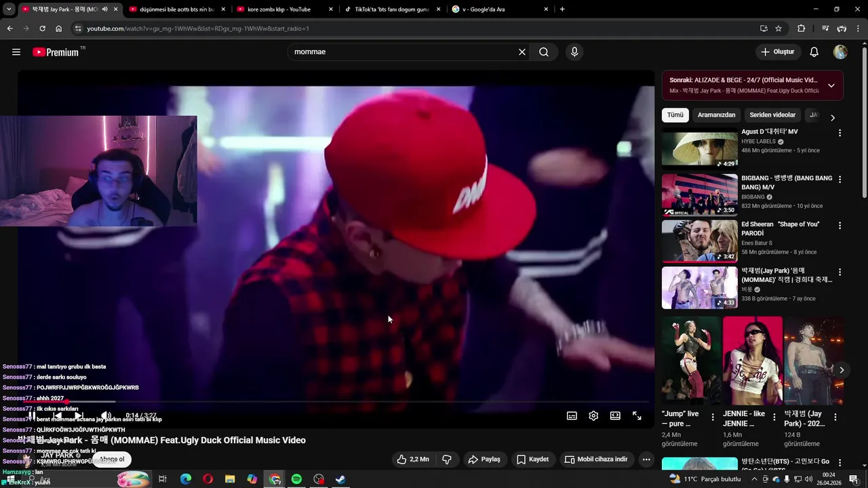Go to browser home page icon

point(59,28)
